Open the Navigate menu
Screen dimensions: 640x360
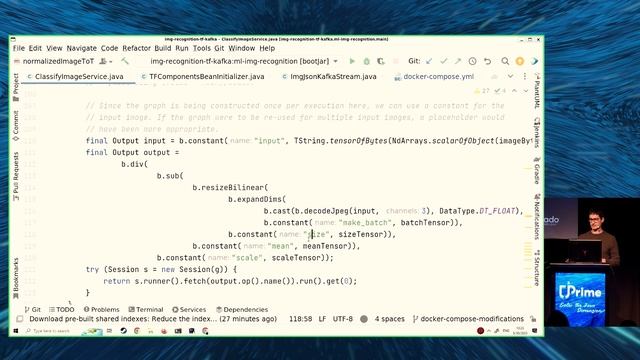82,48
